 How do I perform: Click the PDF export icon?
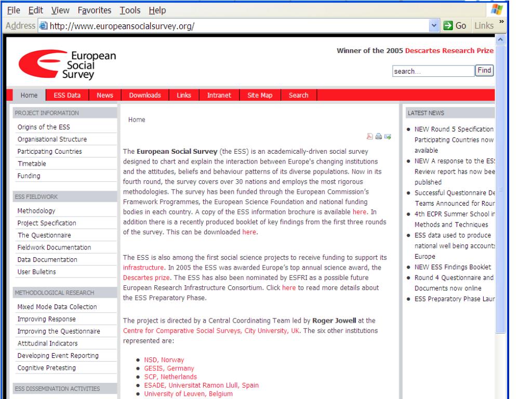tap(370, 137)
